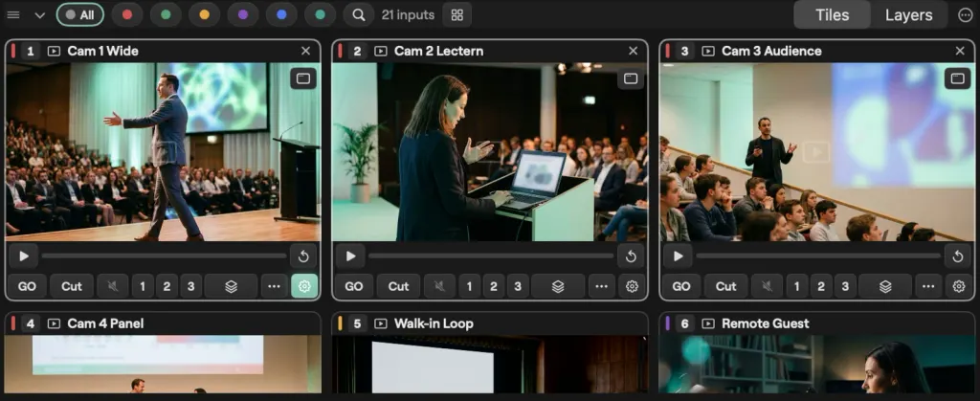Click the Cam 3 Audience position slider
This screenshot has height=401, width=980.
[x=819, y=256]
